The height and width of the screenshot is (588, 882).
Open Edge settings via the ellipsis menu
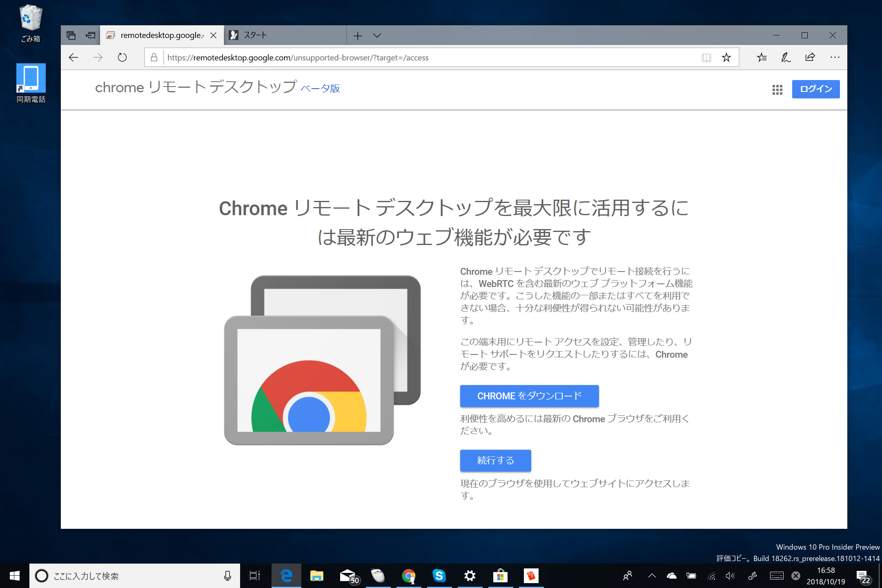point(834,57)
